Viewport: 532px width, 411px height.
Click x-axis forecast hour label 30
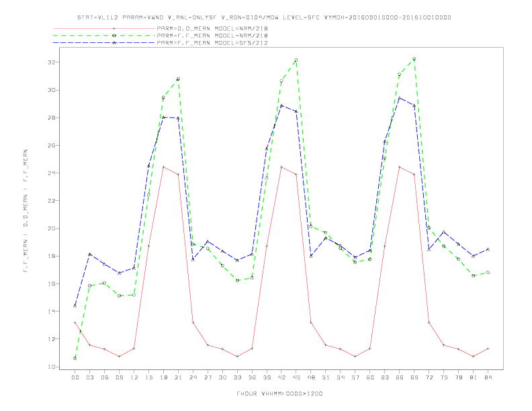pyautogui.click(x=222, y=377)
